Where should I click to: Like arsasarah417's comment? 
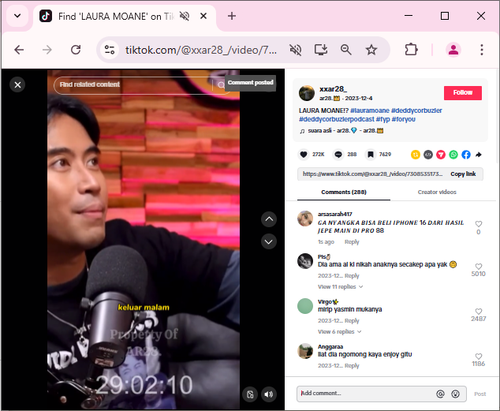(478, 224)
